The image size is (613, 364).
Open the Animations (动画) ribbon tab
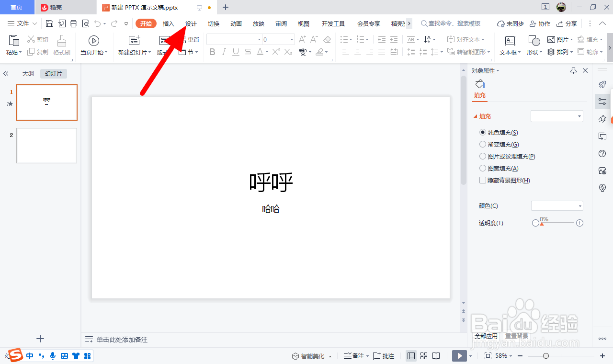tap(236, 23)
